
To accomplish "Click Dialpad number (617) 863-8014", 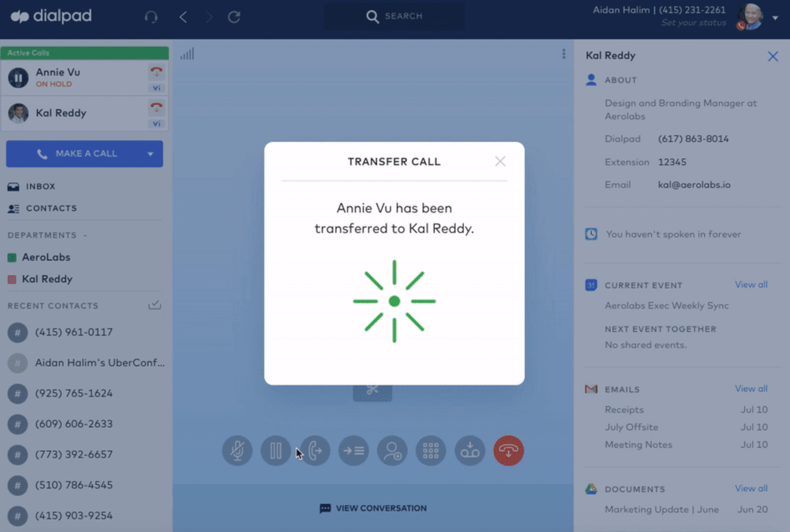I will point(693,139).
